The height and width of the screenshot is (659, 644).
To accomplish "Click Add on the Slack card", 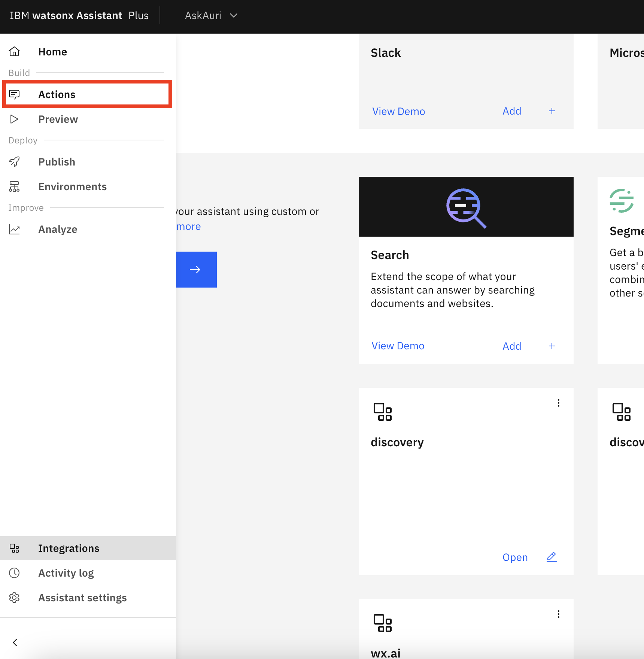I will point(512,111).
